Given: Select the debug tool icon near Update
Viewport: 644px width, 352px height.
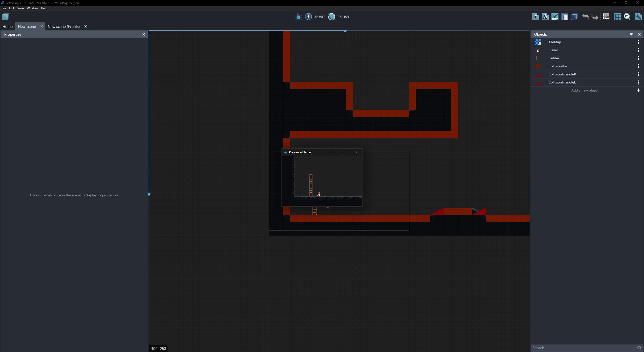Looking at the screenshot, I should point(298,17).
